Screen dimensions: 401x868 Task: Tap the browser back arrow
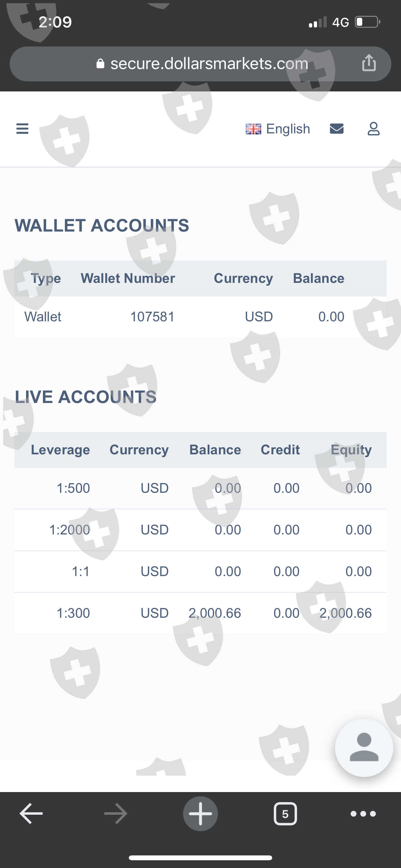pos(31,813)
